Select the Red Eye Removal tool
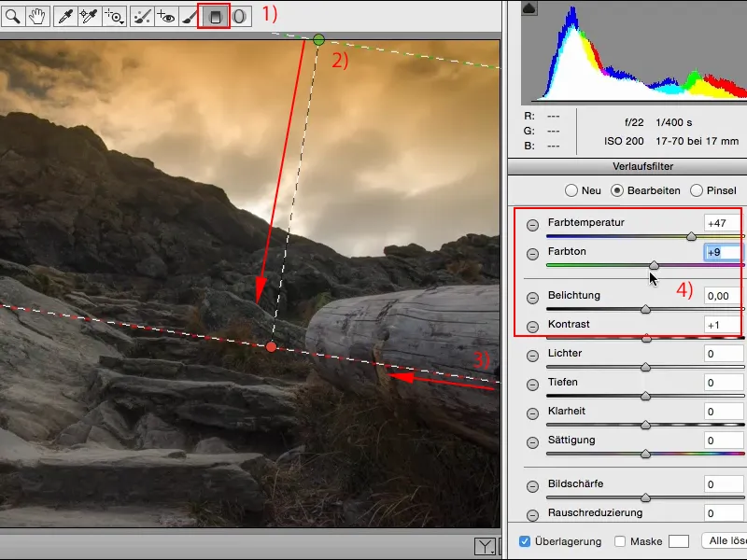Viewport: 747px width, 560px height. [x=166, y=17]
